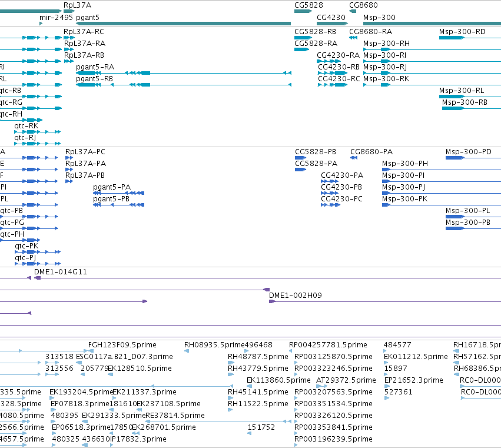Open transcript label CG8680-RA

point(371,32)
